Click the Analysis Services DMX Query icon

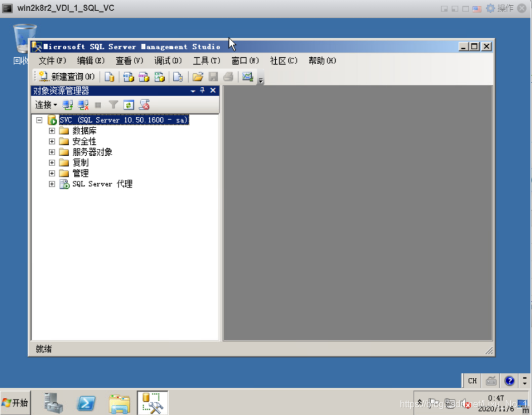[x=144, y=77]
